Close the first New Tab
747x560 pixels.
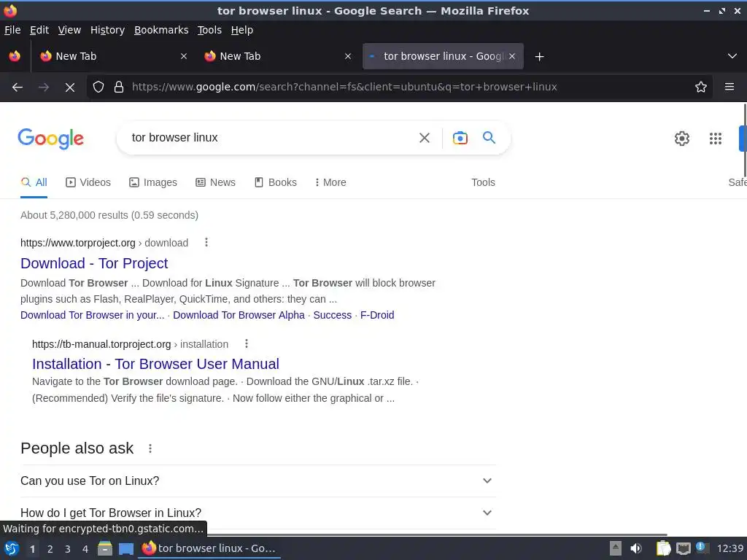[x=183, y=56]
